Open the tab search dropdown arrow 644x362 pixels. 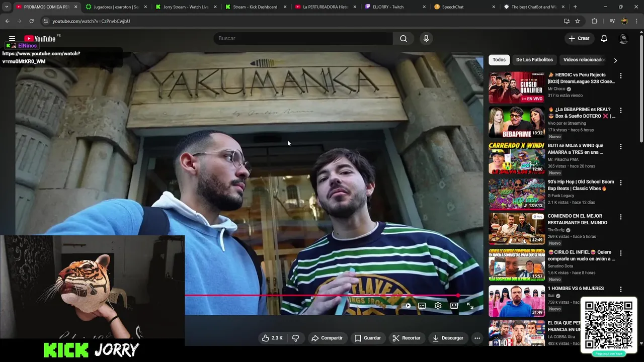click(7, 7)
